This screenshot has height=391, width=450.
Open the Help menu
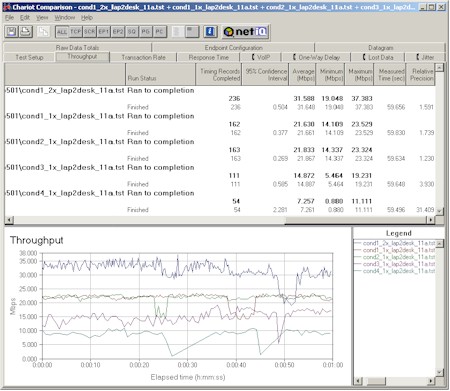(x=87, y=18)
